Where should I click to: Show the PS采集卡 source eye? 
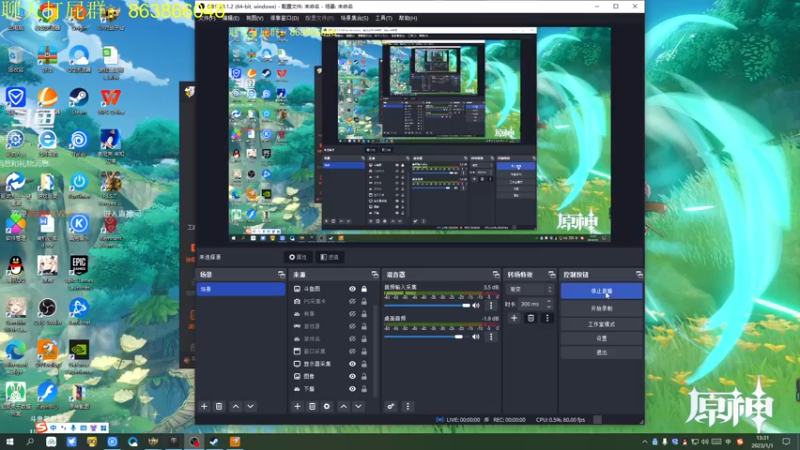(x=352, y=302)
